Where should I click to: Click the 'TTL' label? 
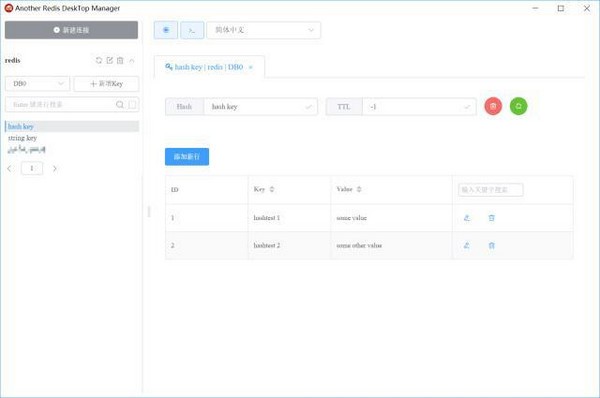coord(344,107)
